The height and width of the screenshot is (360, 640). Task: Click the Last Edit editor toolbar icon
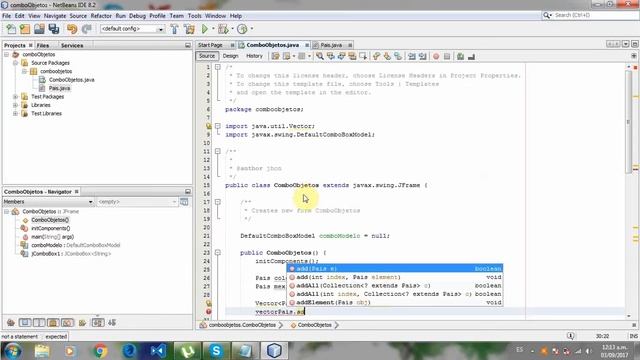pyautogui.click(x=276, y=56)
